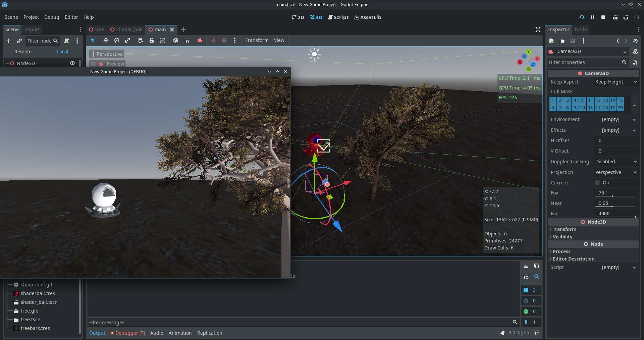Toggle visibility of the Node3D scene node
The width and height of the screenshot is (644, 340).
(72, 63)
